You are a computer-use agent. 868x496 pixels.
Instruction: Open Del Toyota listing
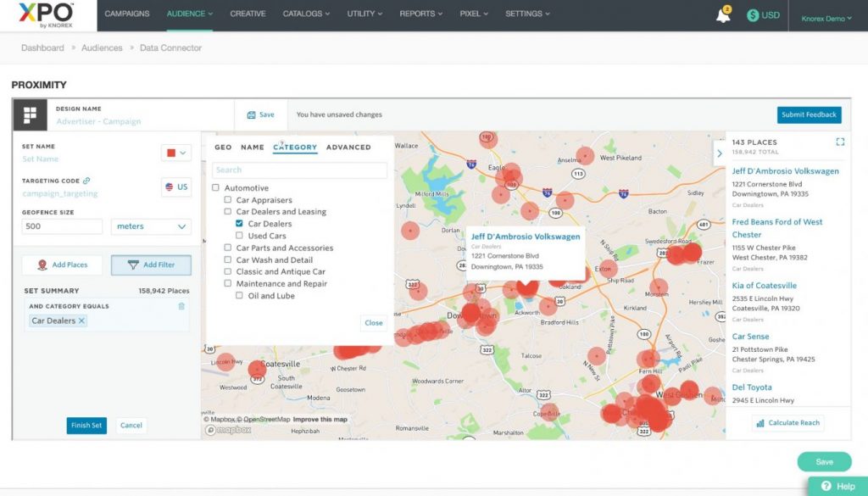click(751, 387)
